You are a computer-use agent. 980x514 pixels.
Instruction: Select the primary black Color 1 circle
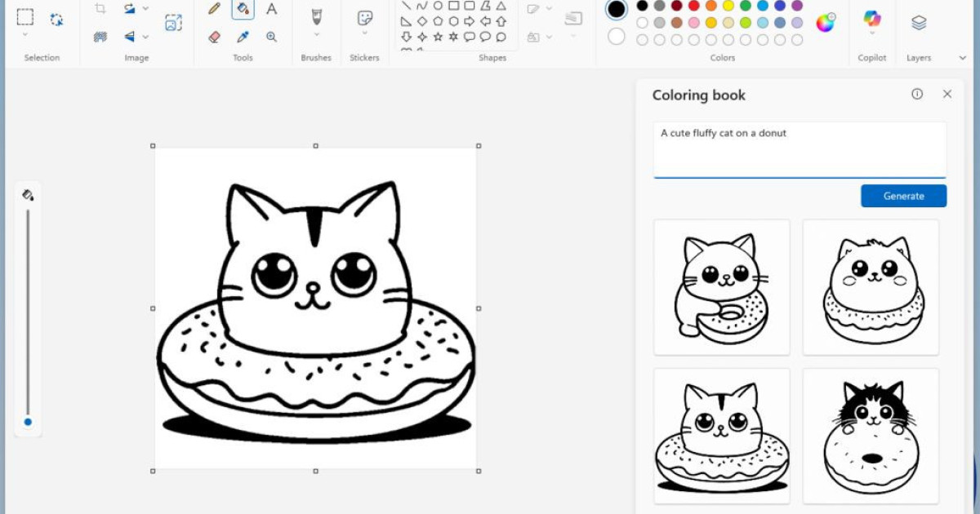[x=617, y=9]
